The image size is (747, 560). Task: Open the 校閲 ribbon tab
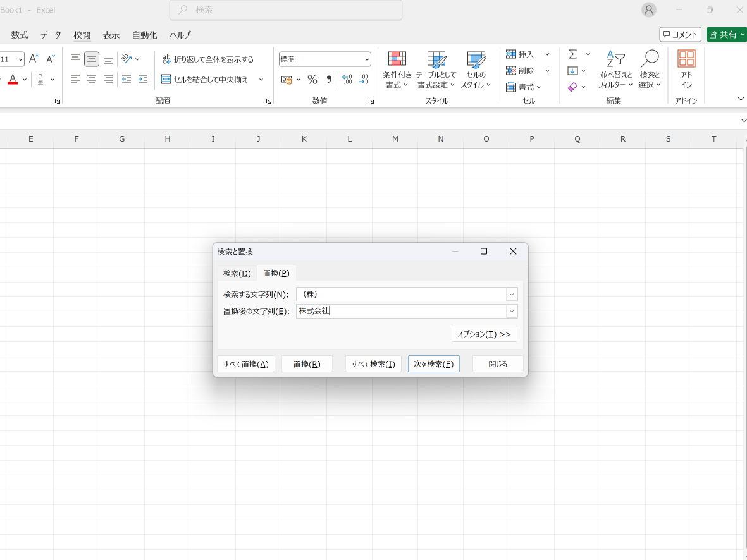(82, 35)
